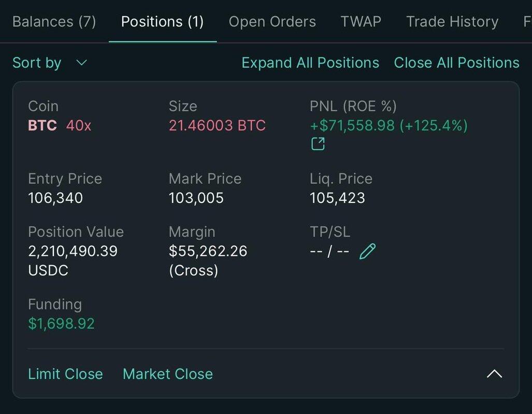This screenshot has height=414, width=532.
Task: Select the Positions (1) tab
Action: click(x=162, y=22)
